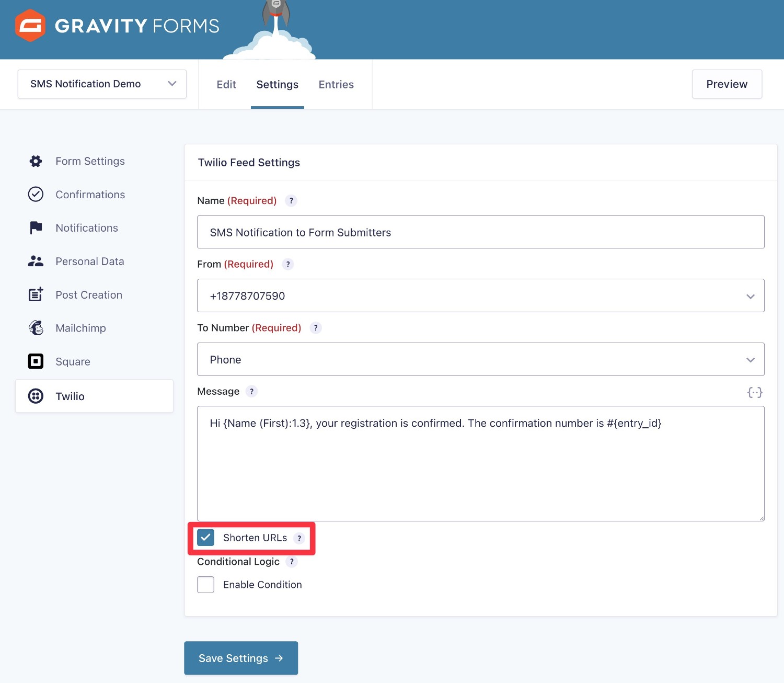Click the Save Settings button
This screenshot has width=784, height=683.
(240, 658)
